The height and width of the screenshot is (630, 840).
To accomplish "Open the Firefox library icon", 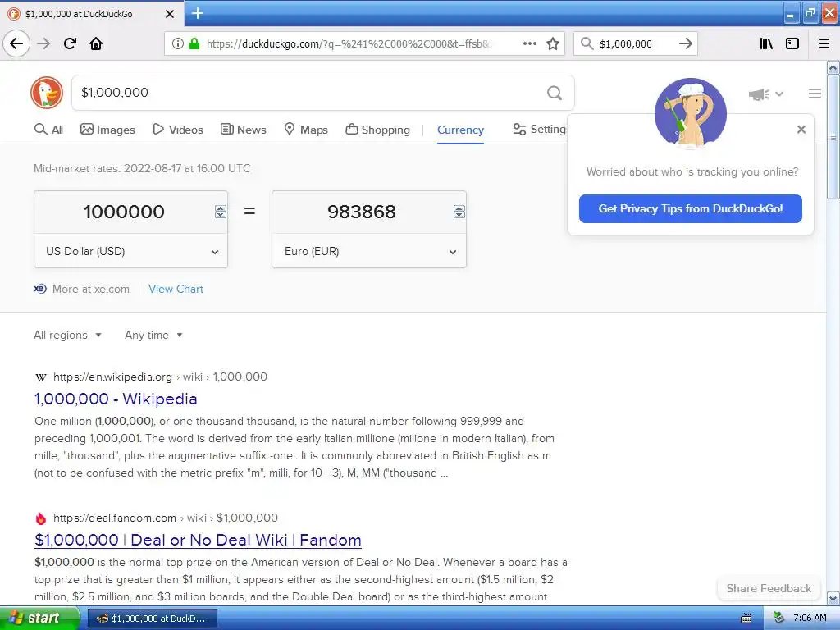I will [767, 43].
